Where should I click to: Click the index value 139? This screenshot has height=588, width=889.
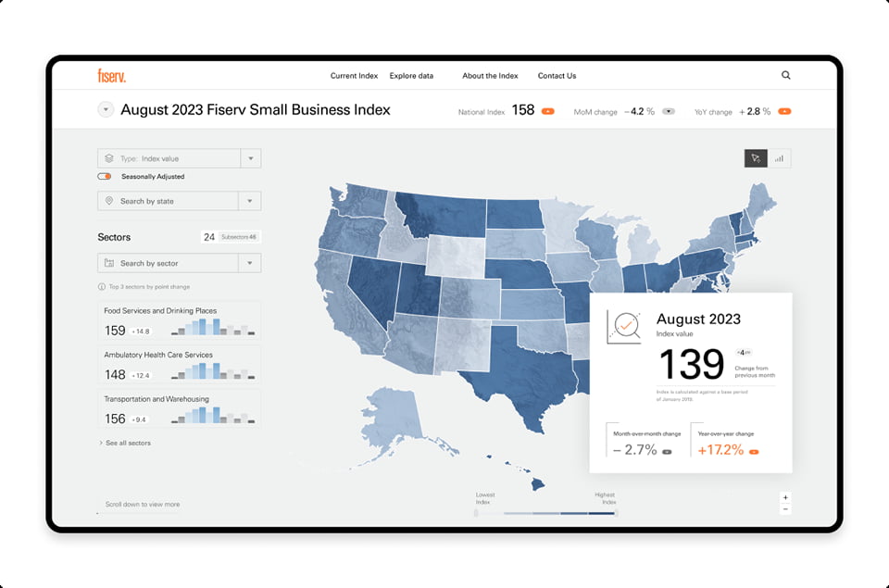pos(692,364)
